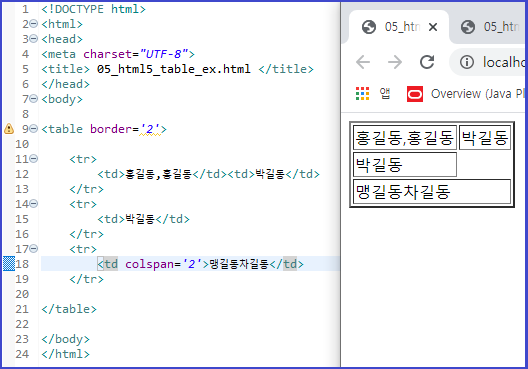Open the Overview (Java) bookmark

tap(466, 94)
